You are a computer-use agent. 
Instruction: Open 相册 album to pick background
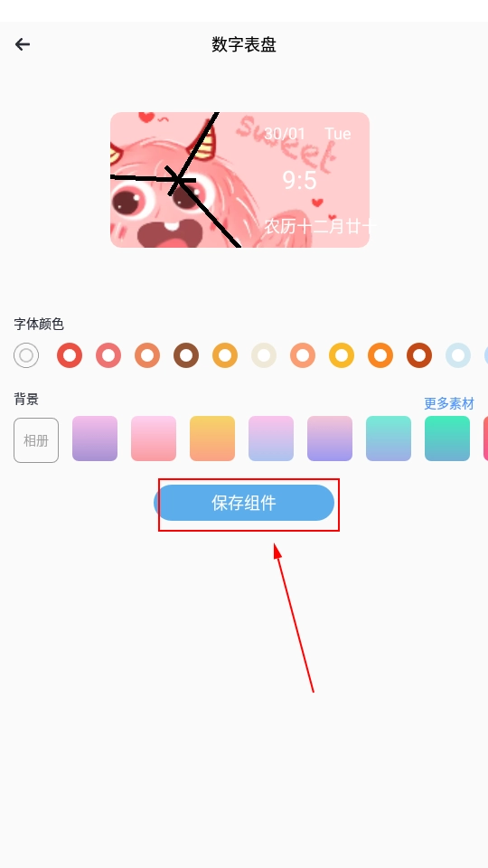click(x=36, y=440)
